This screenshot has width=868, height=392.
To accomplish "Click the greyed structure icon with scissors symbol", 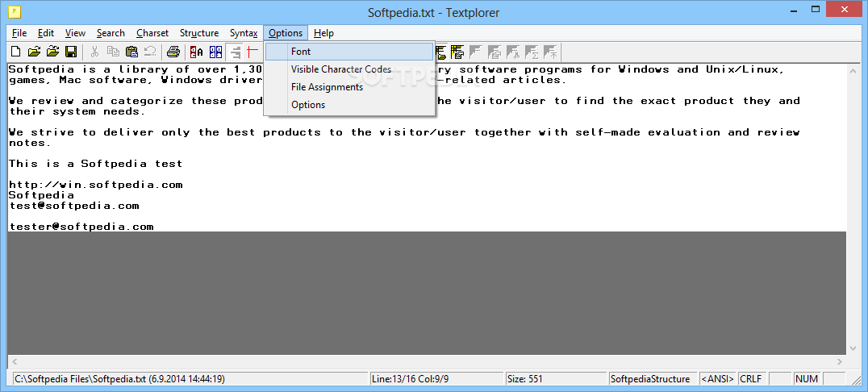I will coord(513,52).
